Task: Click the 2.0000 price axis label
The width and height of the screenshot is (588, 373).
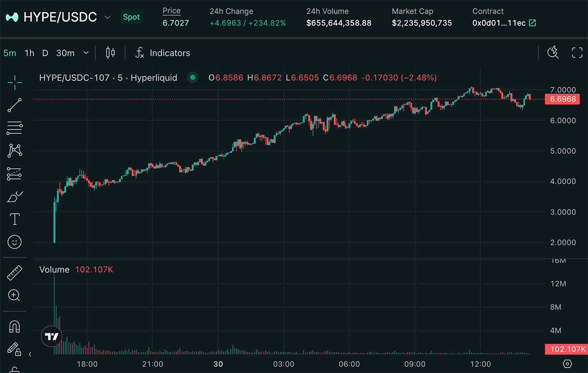Action: [563, 242]
